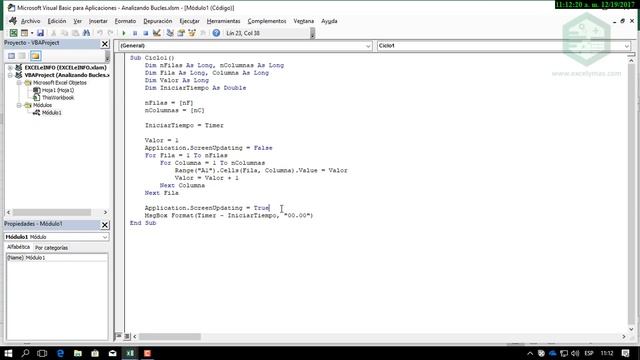Select ThisWorkbook in project tree
The width and height of the screenshot is (640, 360).
coord(58,98)
